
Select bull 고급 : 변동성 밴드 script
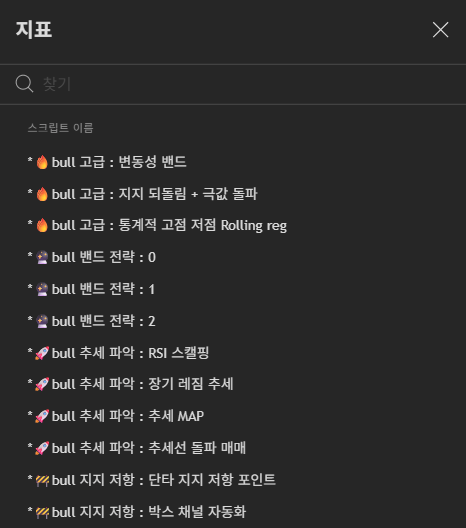(233, 162)
